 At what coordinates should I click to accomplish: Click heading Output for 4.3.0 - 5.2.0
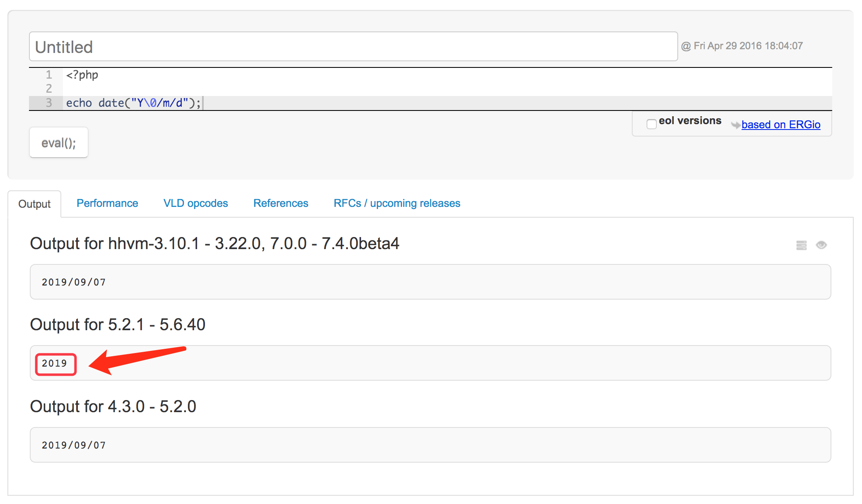(x=113, y=406)
